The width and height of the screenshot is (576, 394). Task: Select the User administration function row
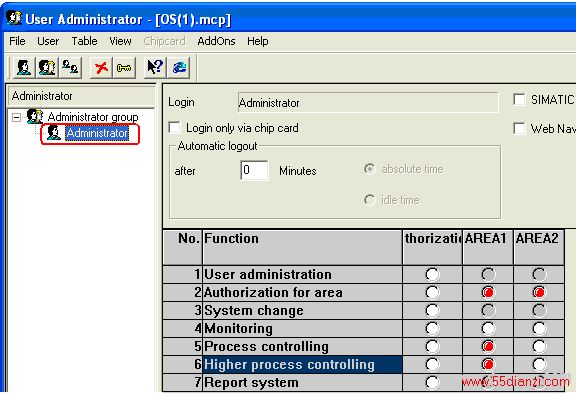point(302,274)
